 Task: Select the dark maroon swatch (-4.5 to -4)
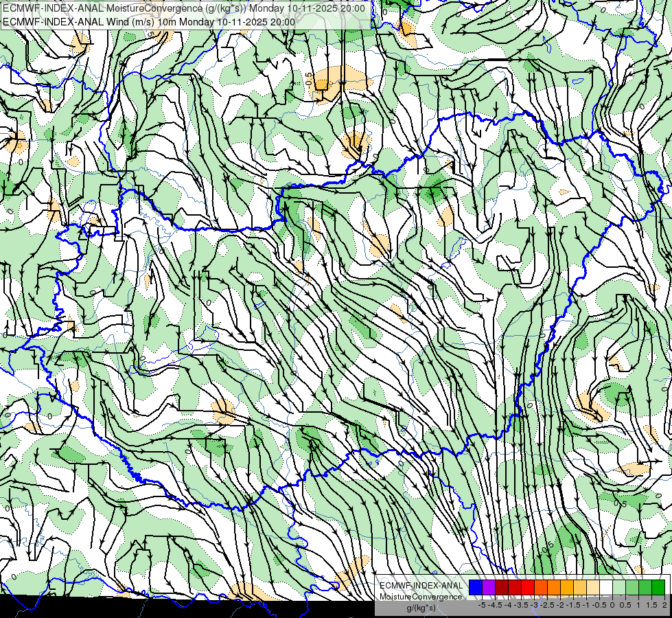(x=502, y=588)
